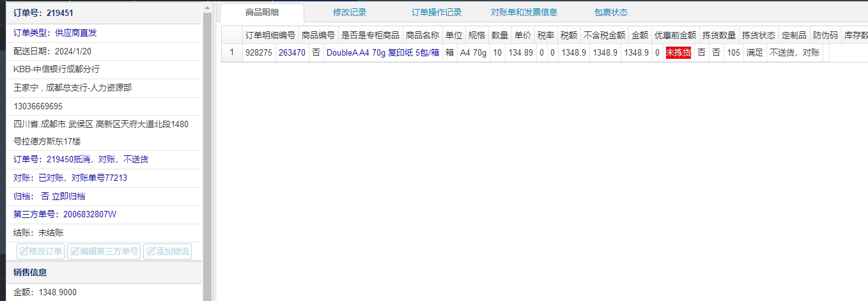Screen dimensions: 868x301
Task: Click the 防伪码 column header
Action: [x=825, y=36]
